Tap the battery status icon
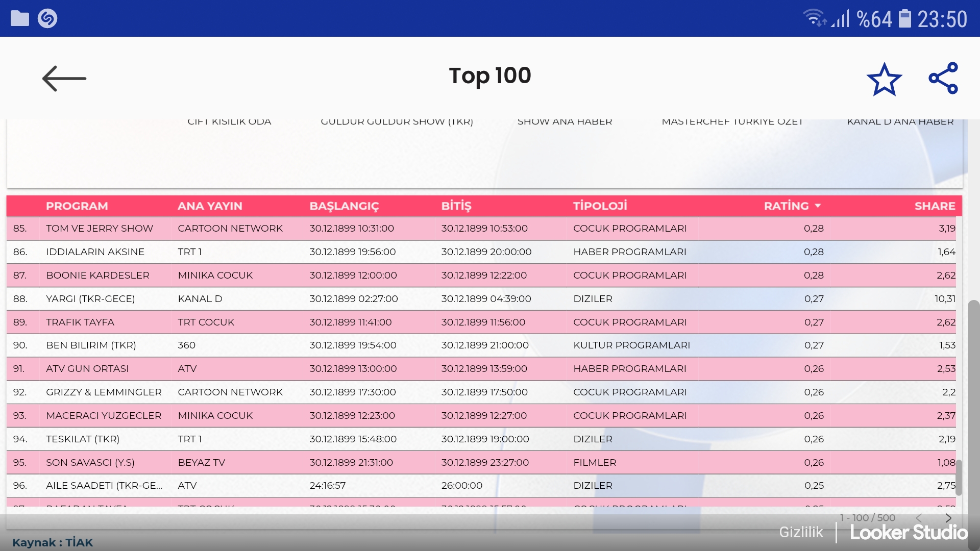The width and height of the screenshot is (980, 551). point(904,19)
